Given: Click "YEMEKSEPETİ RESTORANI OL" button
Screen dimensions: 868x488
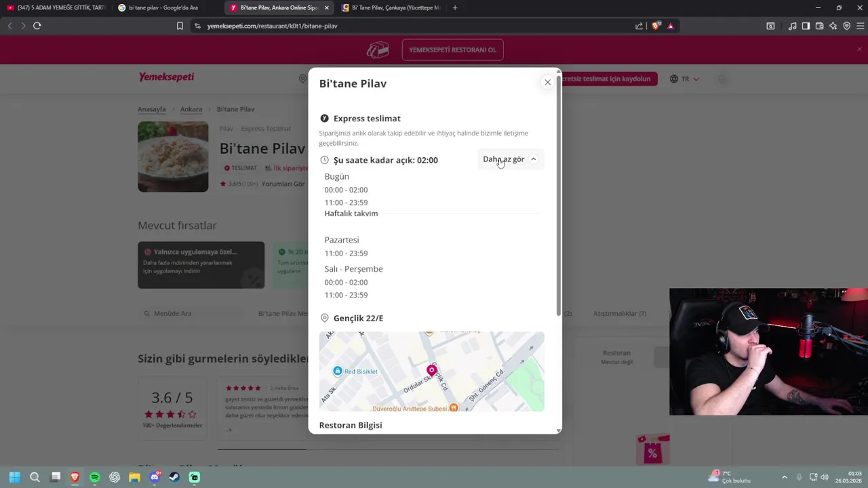Looking at the screenshot, I should 452,49.
